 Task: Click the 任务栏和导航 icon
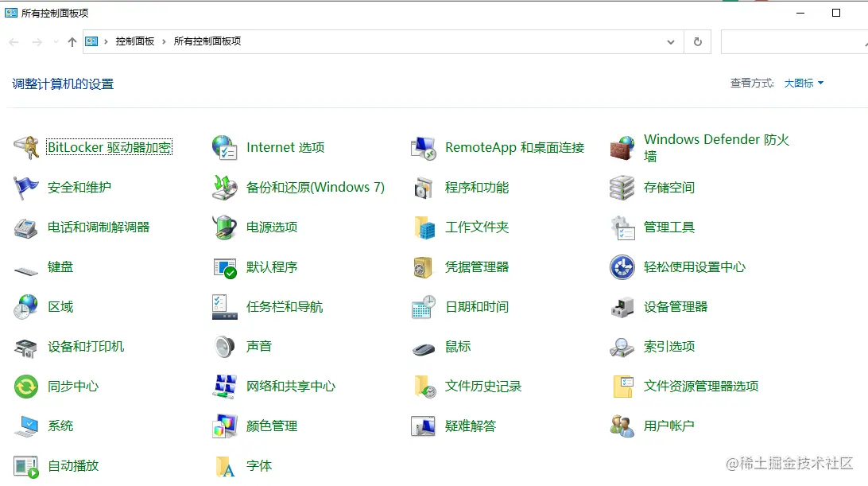tap(225, 307)
